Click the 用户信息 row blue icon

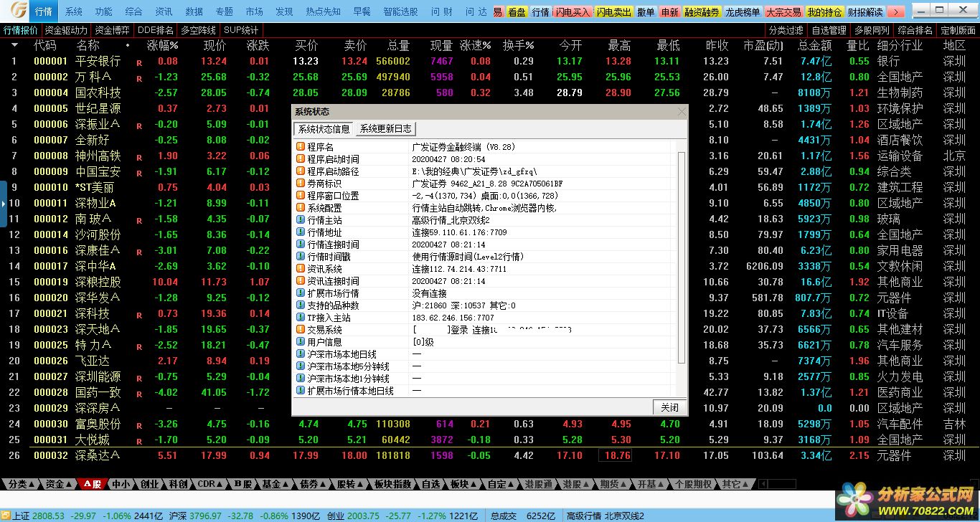pos(301,342)
